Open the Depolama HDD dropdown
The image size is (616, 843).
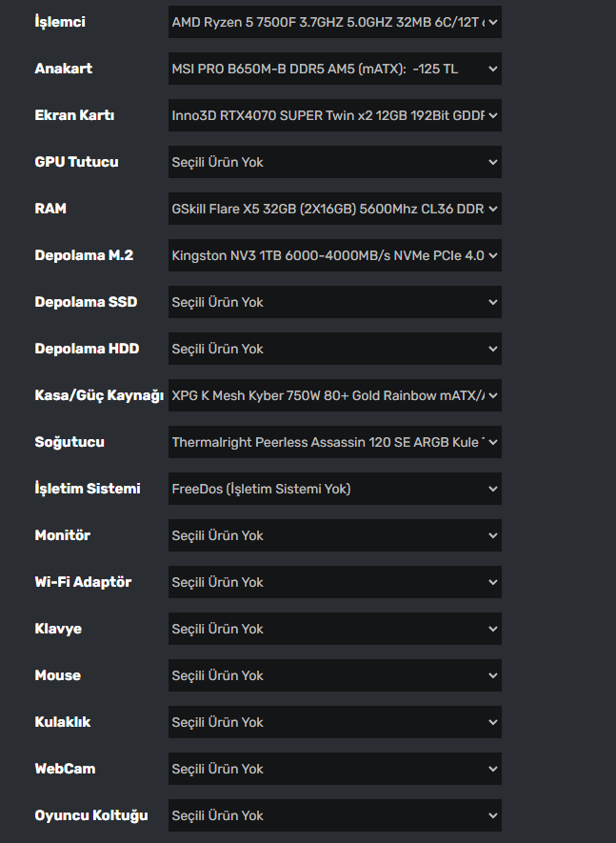point(334,349)
